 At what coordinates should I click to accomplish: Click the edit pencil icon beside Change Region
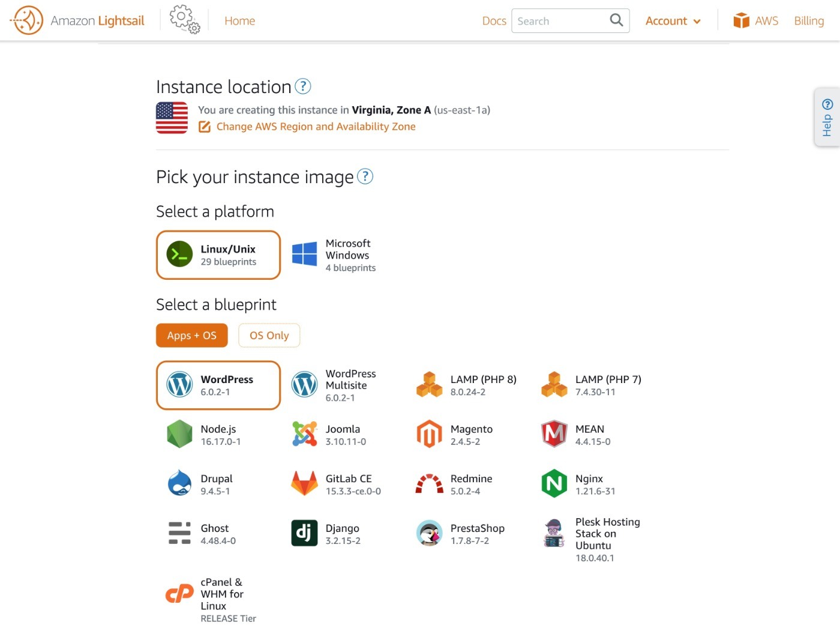click(205, 127)
